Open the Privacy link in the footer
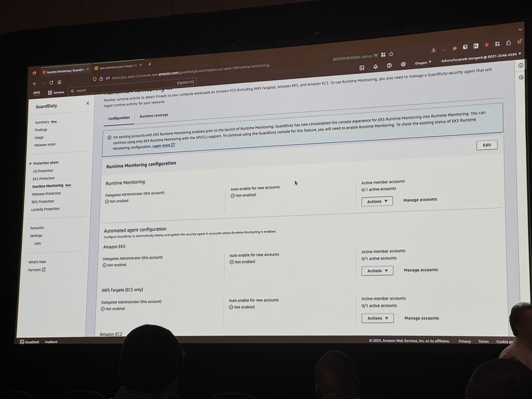The height and width of the screenshot is (399, 532). point(465,341)
